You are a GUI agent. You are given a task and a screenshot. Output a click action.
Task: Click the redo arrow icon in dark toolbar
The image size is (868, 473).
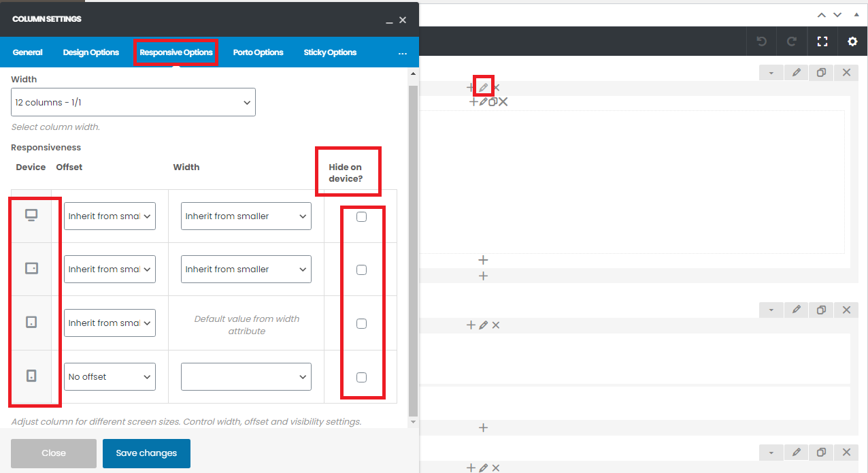(792, 42)
